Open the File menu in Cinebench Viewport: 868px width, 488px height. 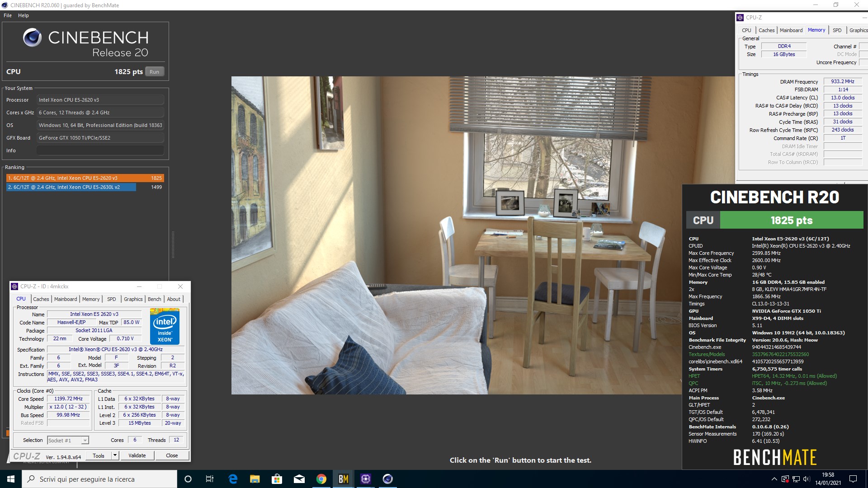tap(8, 15)
